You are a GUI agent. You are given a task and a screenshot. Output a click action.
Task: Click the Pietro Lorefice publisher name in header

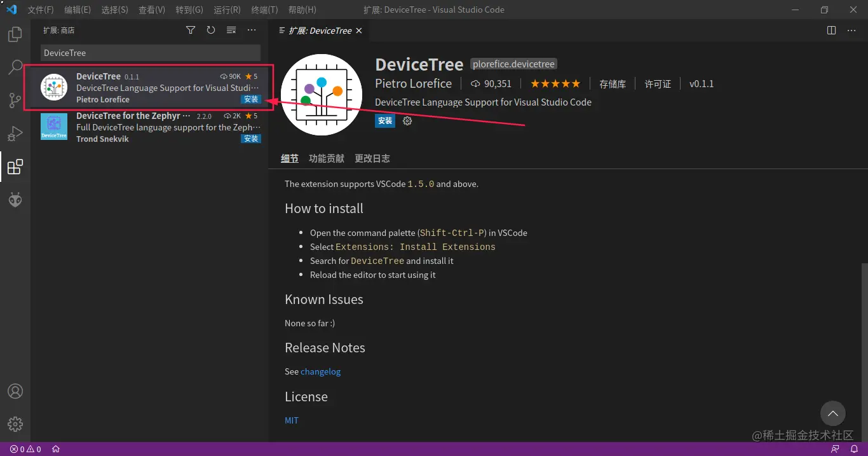(414, 83)
